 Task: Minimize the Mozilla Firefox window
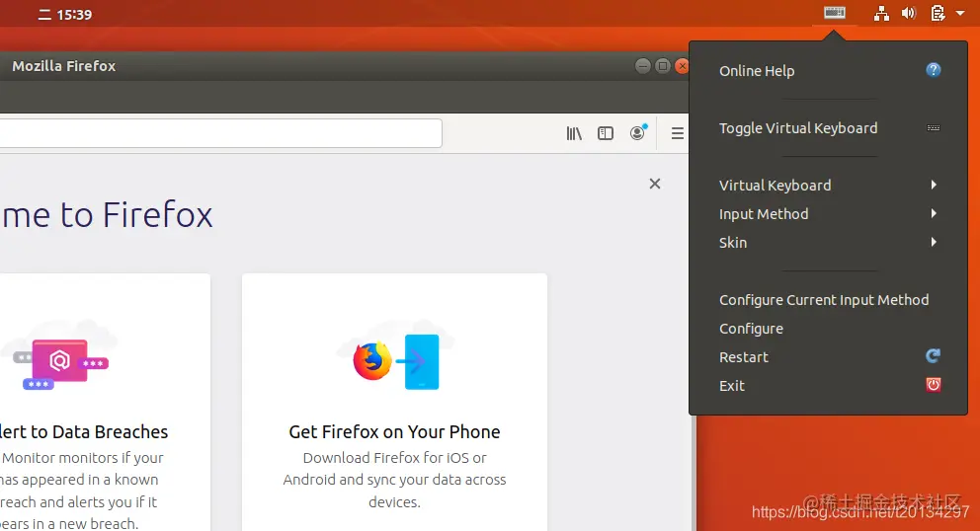coord(643,65)
